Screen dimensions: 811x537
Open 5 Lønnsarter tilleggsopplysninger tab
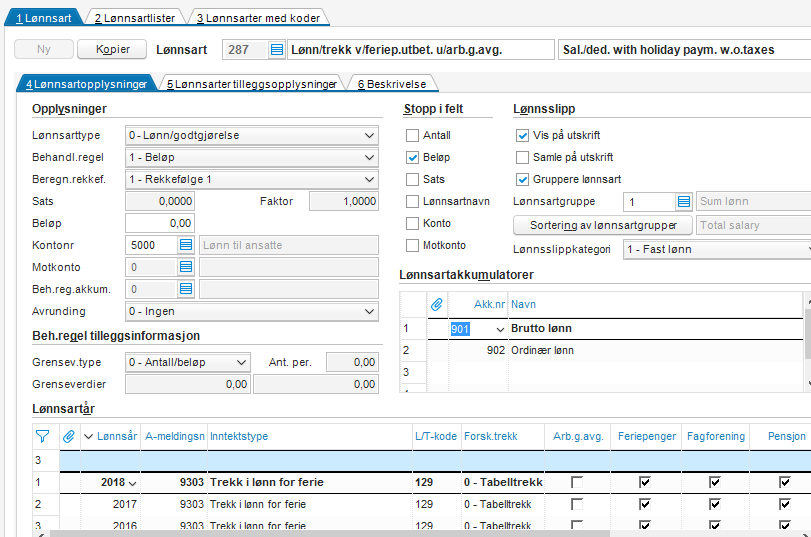coord(252,84)
